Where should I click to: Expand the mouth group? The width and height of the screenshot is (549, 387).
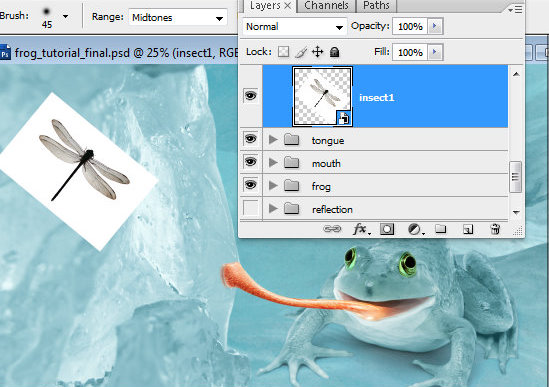[273, 163]
